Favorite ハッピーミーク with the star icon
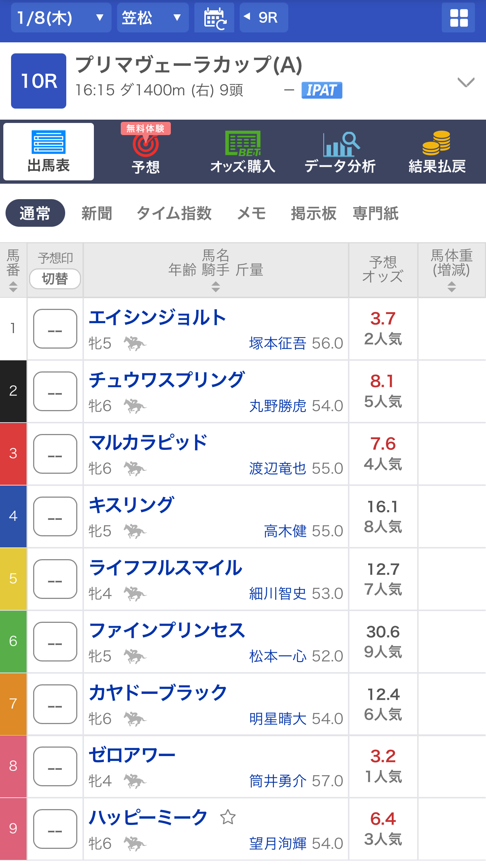 (228, 817)
